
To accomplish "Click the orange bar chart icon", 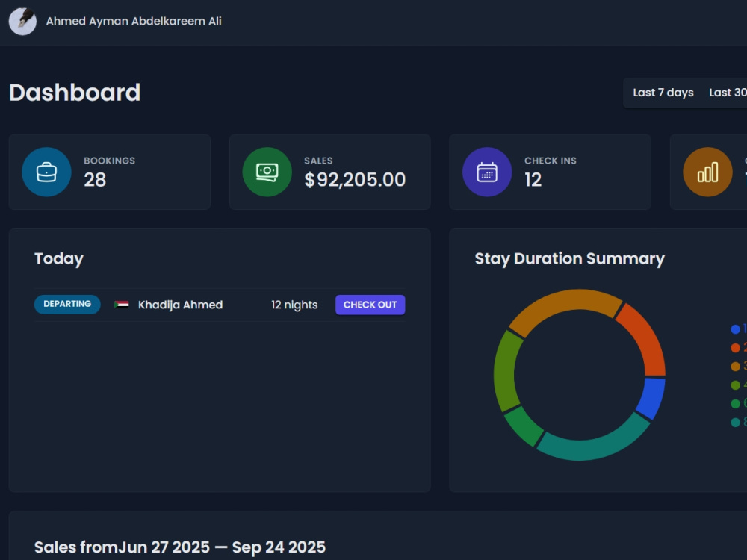I will [707, 172].
